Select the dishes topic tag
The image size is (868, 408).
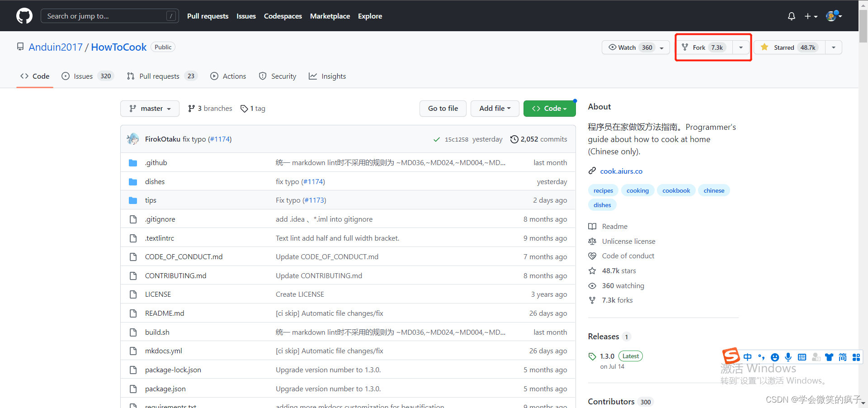(x=602, y=205)
